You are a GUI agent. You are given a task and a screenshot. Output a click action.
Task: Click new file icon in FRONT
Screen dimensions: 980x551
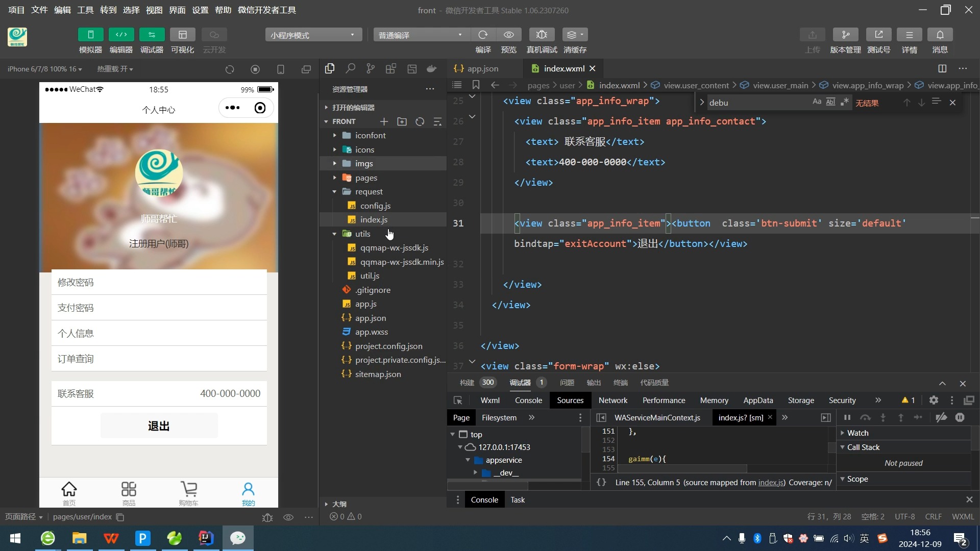pos(384,121)
